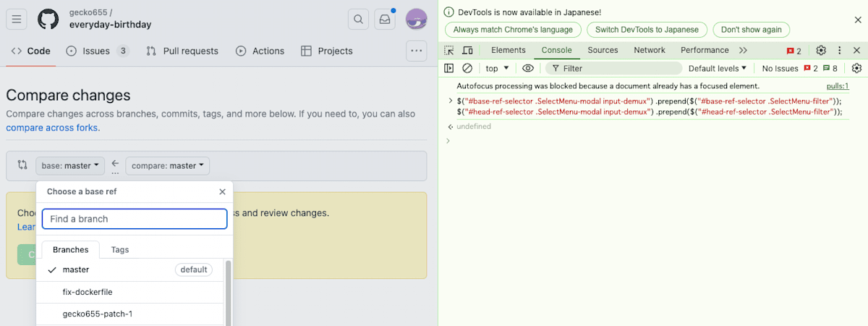
Task: Open the compare: master dropdown
Action: click(x=168, y=165)
